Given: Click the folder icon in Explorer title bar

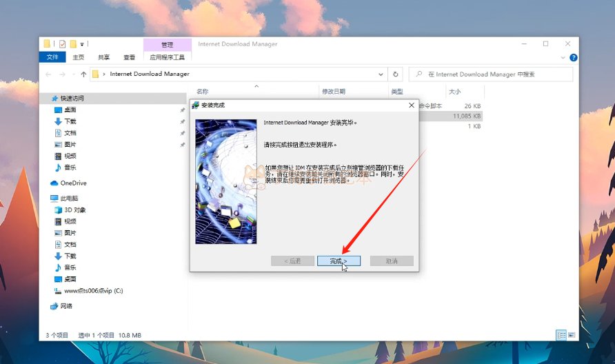Looking at the screenshot, I should [x=47, y=44].
